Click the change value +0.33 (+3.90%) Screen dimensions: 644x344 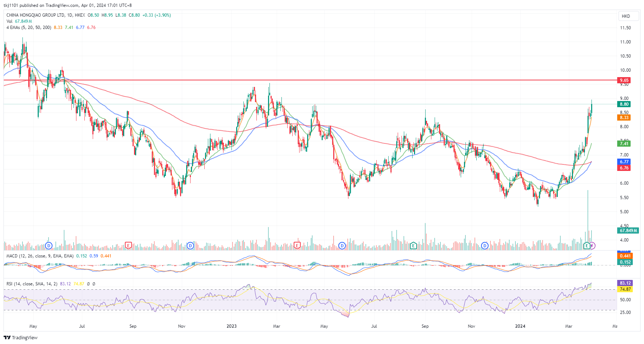(156, 15)
